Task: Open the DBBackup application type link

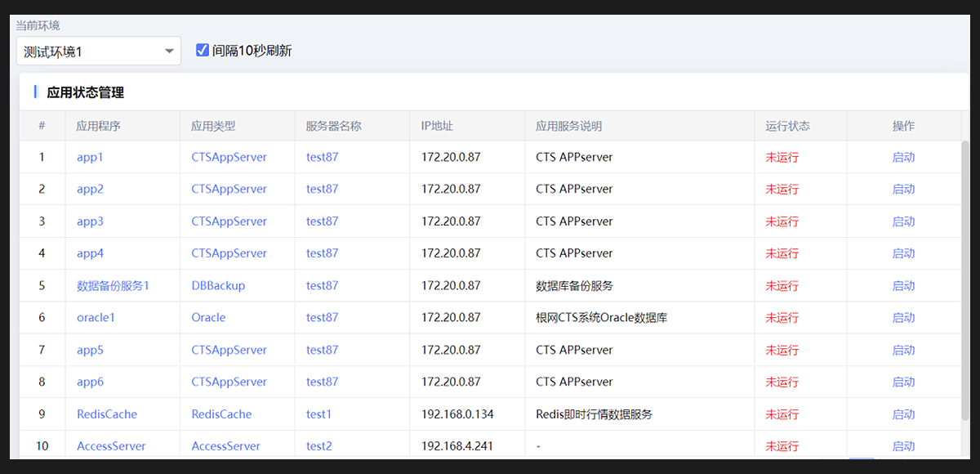Action: tap(218, 286)
